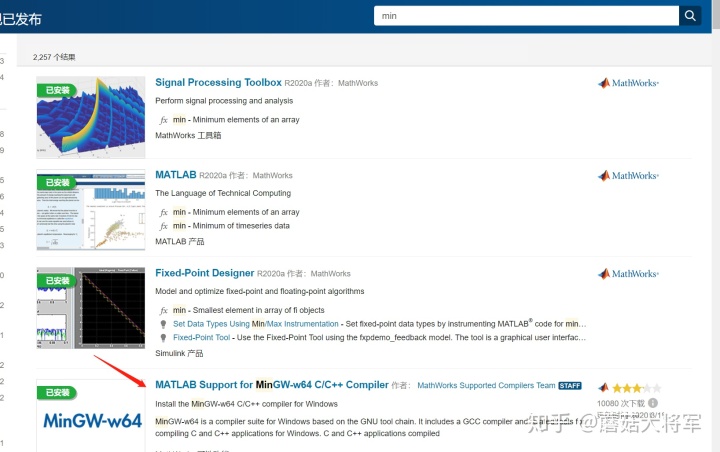Click 'Perform signal processing and analysis' description
Image resolution: width=720 pixels, height=452 pixels.
(x=224, y=101)
